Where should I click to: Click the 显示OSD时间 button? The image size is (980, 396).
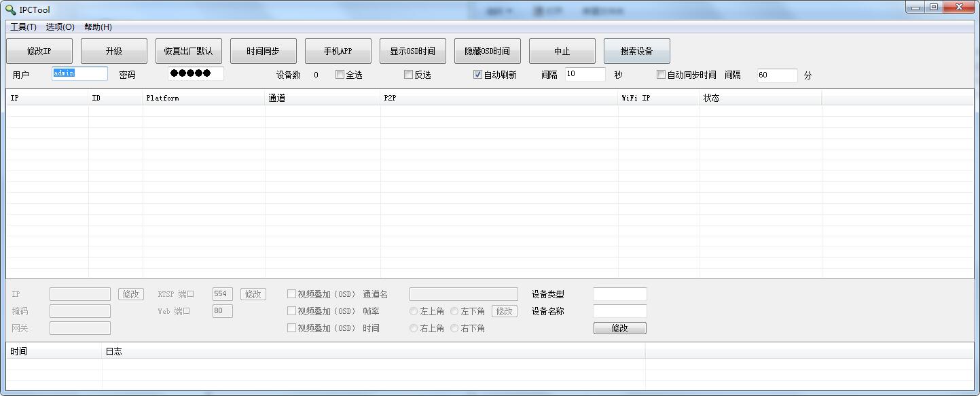(413, 51)
